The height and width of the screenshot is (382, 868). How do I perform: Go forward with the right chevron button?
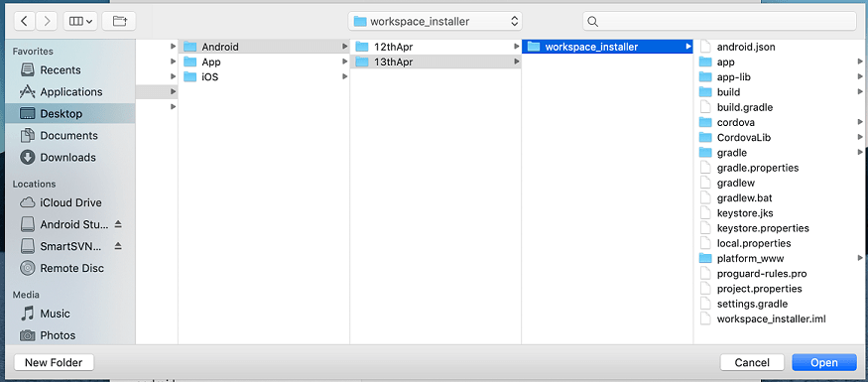(46, 21)
